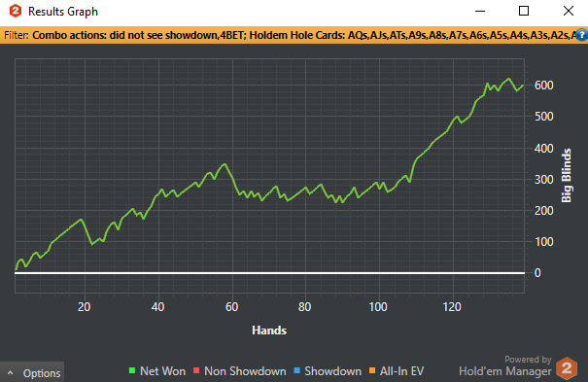Click the 600 value on the vertical axis

coord(543,86)
